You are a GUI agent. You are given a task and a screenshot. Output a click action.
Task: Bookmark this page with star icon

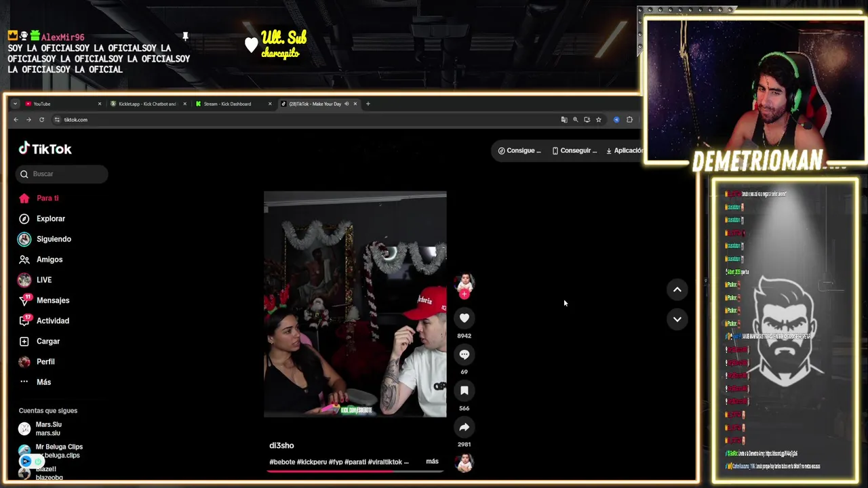599,120
